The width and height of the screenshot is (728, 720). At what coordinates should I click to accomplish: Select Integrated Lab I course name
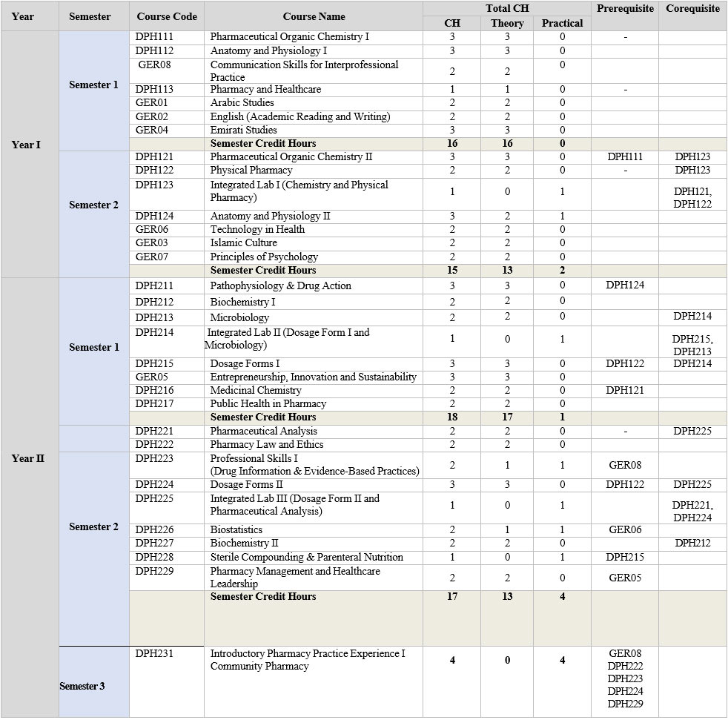299,191
